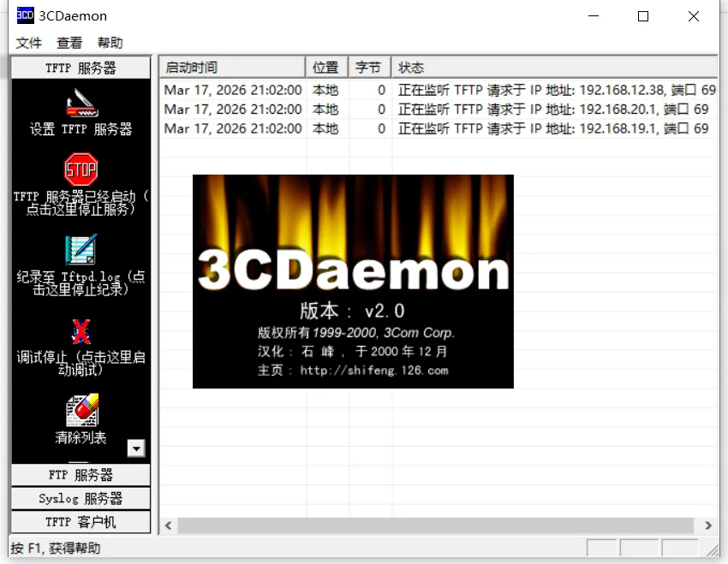Click the 字节 column header
Viewport: 728px width, 564px height.
point(370,68)
